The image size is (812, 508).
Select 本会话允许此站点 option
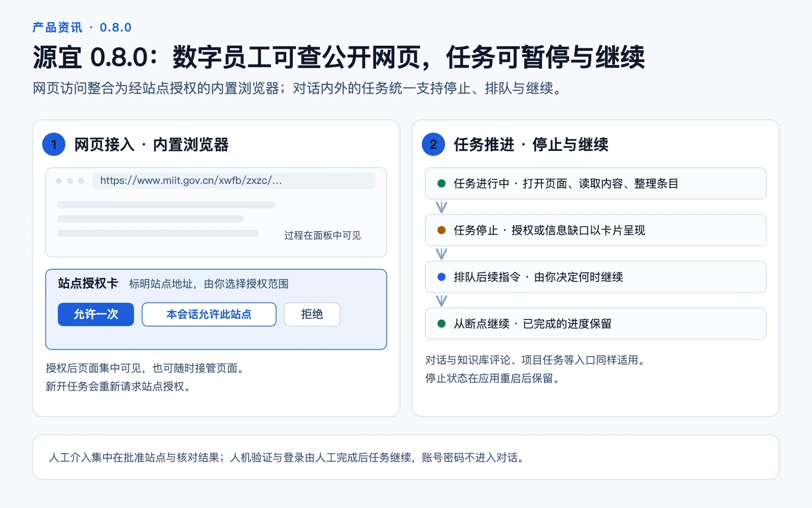[209, 314]
